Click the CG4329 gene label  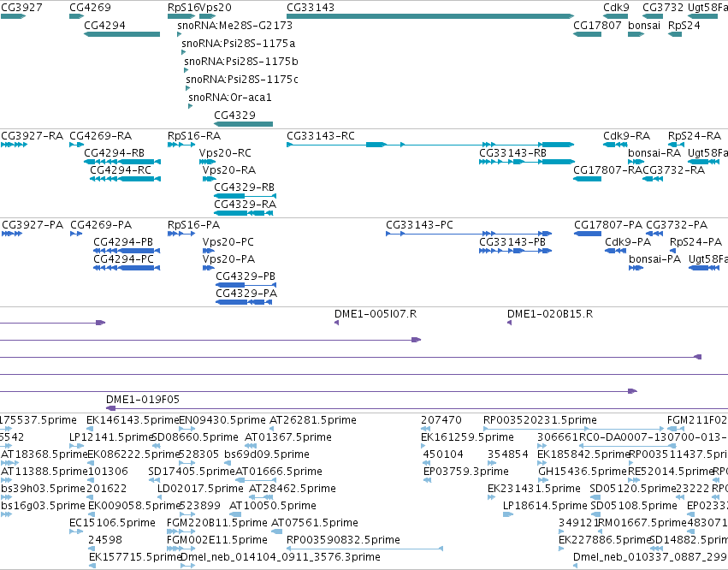234,116
